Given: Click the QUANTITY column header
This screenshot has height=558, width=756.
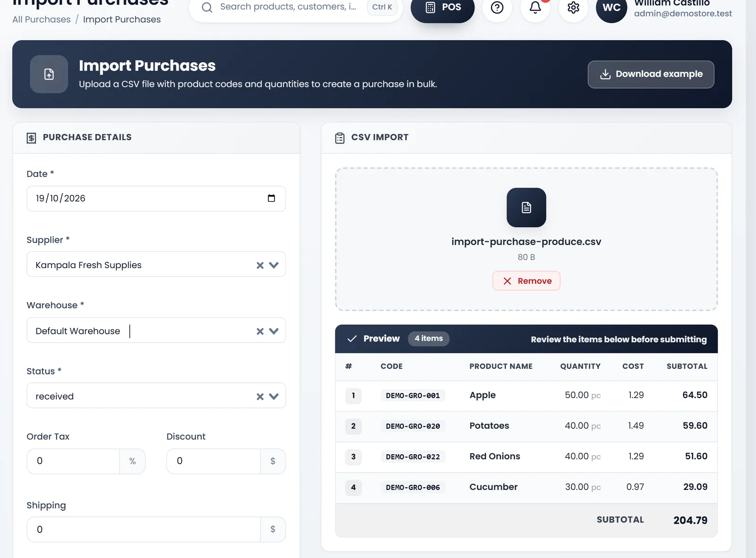Looking at the screenshot, I should (580, 366).
